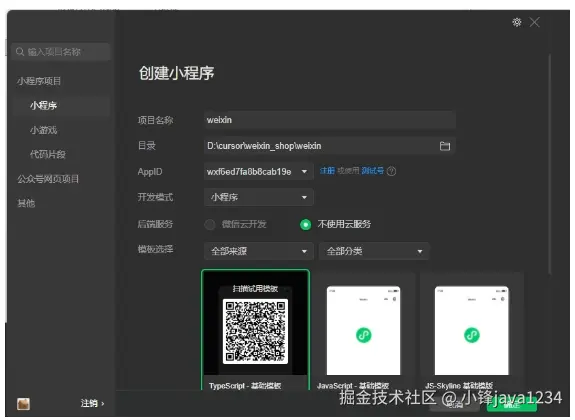Switch to 小游戏 in the sidebar
The height and width of the screenshot is (420, 575).
tap(44, 130)
